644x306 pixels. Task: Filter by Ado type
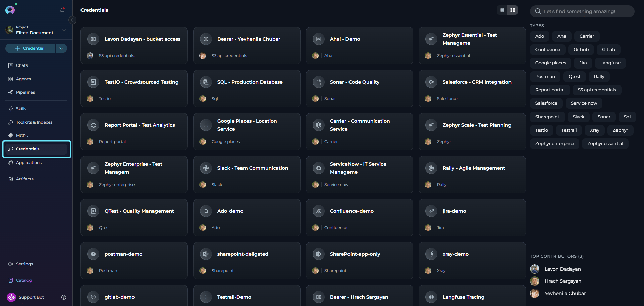pos(539,36)
